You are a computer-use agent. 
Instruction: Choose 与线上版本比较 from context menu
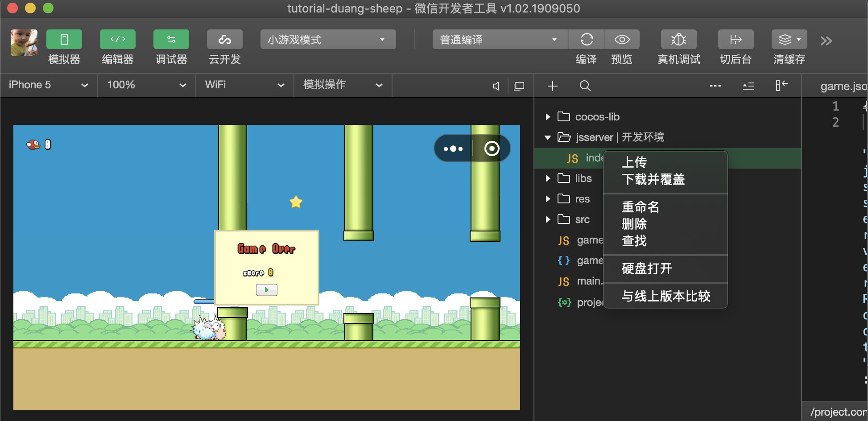tap(666, 296)
